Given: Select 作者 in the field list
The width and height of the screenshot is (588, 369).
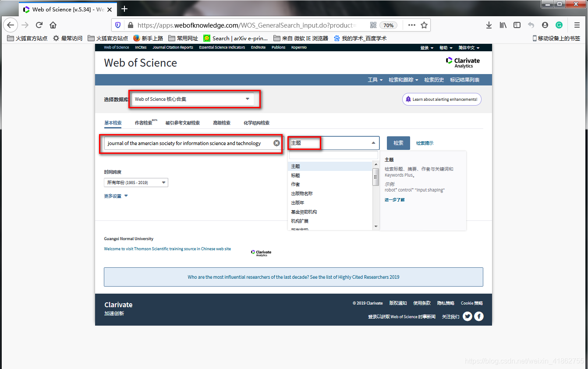Looking at the screenshot, I should pos(330,184).
